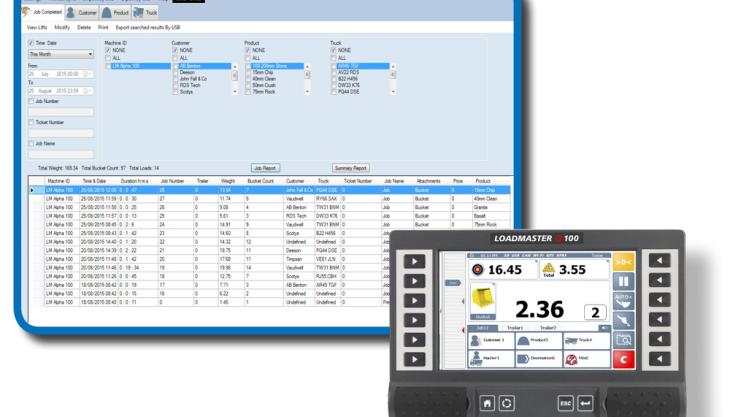Push the ESC button on device
This screenshot has width=730, height=417.
[565, 403]
